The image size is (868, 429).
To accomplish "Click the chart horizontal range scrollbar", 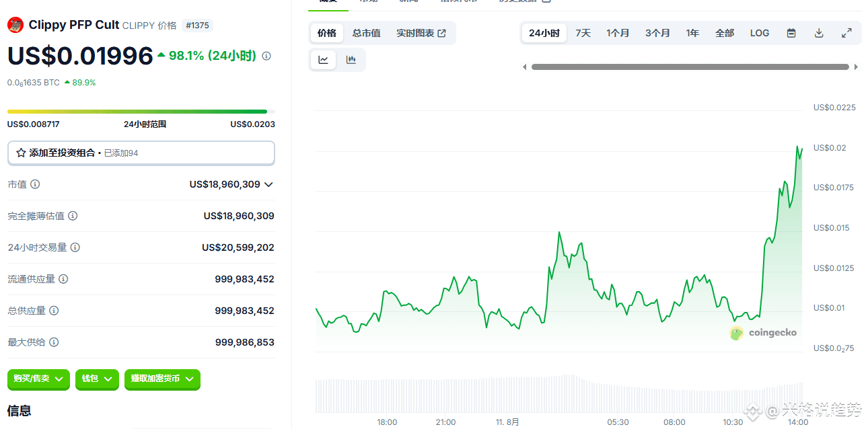I will (x=690, y=67).
